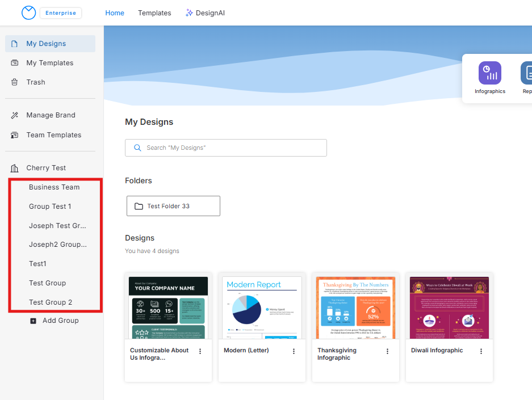Click the plus icon beside Add Group
532x400 pixels.
[33, 321]
